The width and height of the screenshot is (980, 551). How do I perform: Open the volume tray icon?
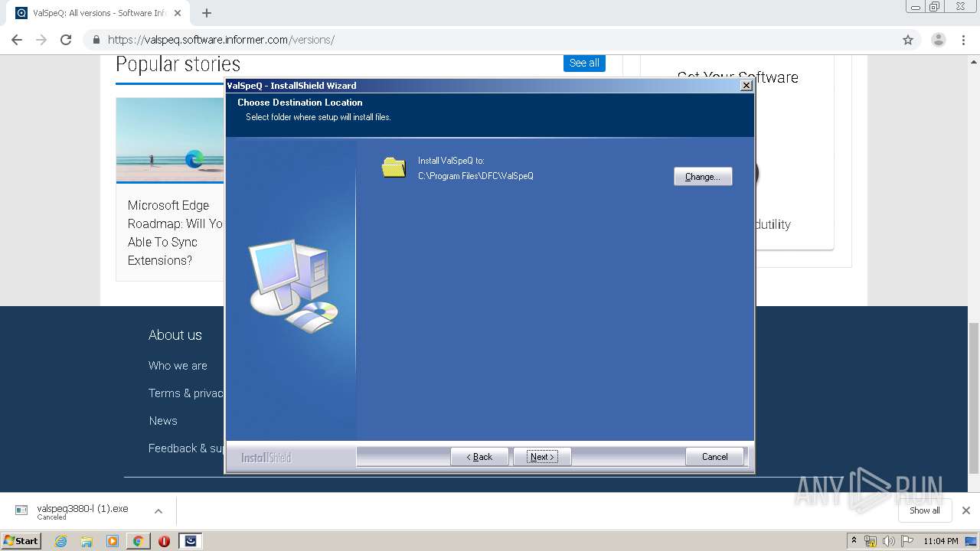(x=888, y=541)
